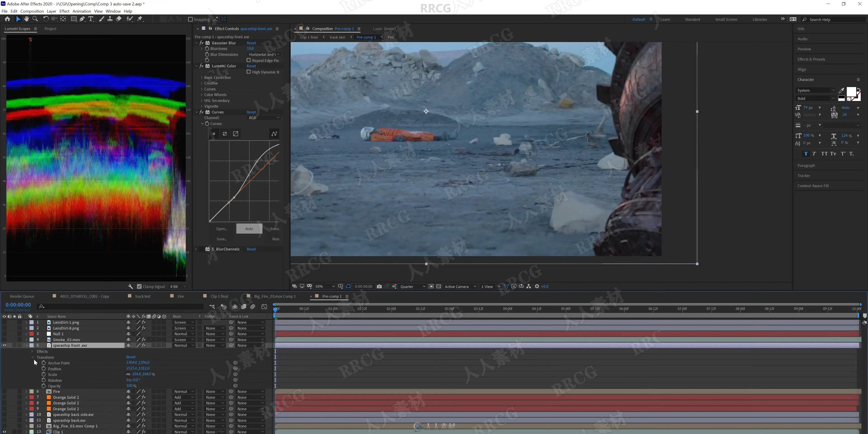Image resolution: width=868 pixels, height=434 pixels.
Task: Select the curve bezier edit icon
Action: (274, 134)
